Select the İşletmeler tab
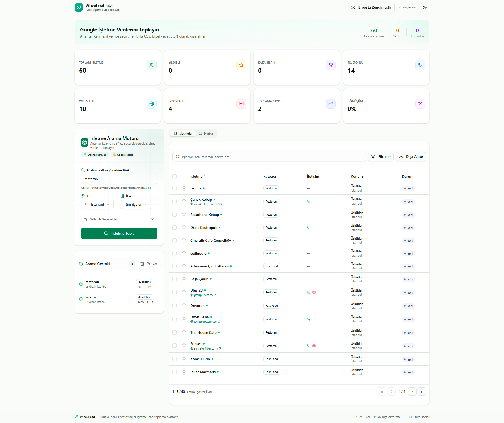Viewport: 504px width, 423px height. (183, 133)
